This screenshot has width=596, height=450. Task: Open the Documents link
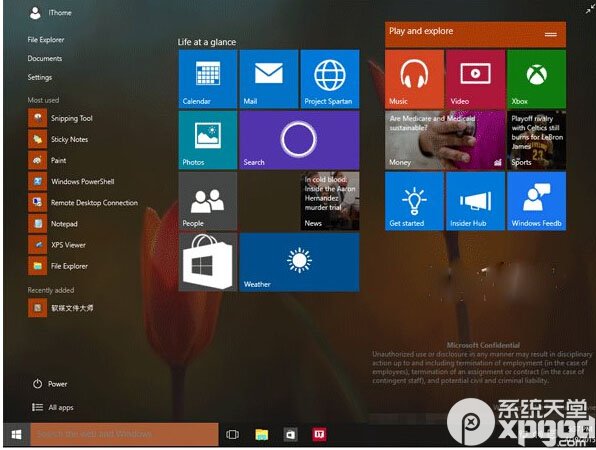pos(44,59)
